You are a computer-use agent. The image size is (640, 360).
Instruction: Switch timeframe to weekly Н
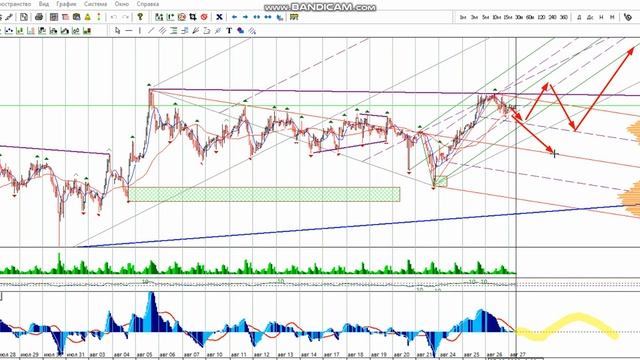point(601,17)
